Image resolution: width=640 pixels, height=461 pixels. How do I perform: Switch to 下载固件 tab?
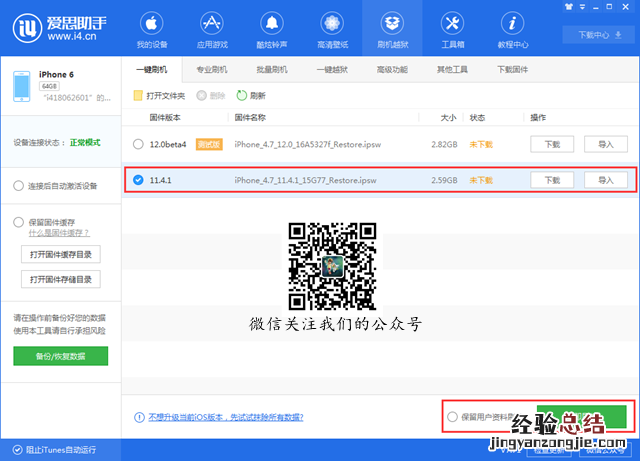(x=513, y=70)
